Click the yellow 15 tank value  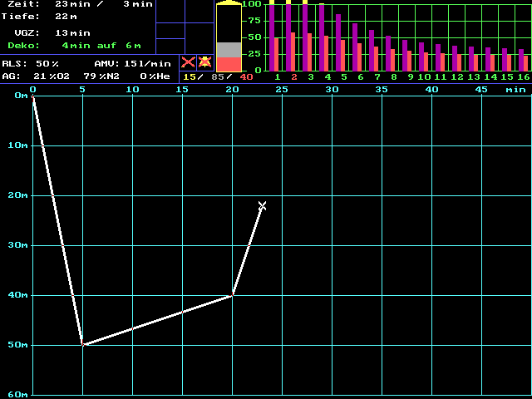189,76
